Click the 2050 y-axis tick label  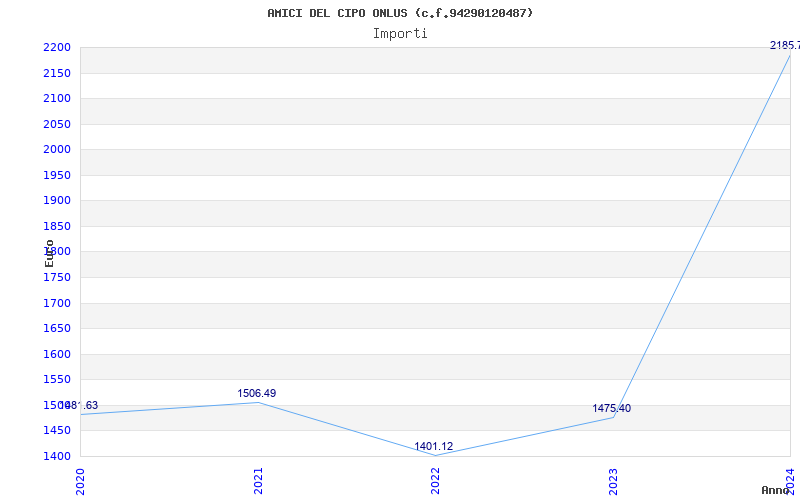(57, 124)
